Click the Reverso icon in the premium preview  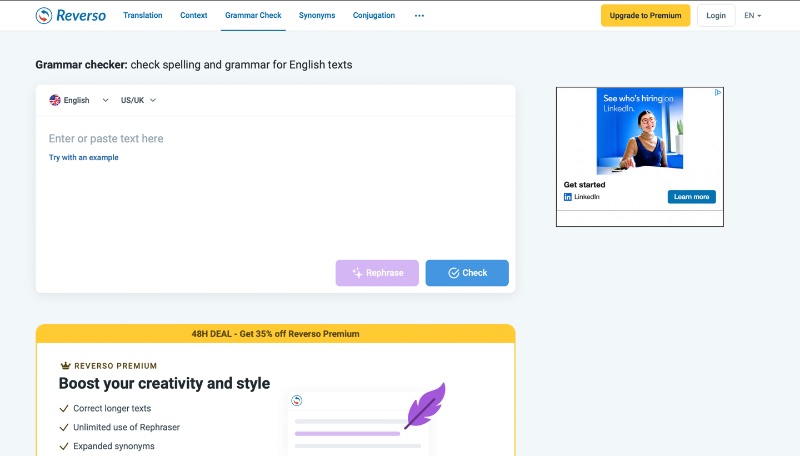(296, 400)
